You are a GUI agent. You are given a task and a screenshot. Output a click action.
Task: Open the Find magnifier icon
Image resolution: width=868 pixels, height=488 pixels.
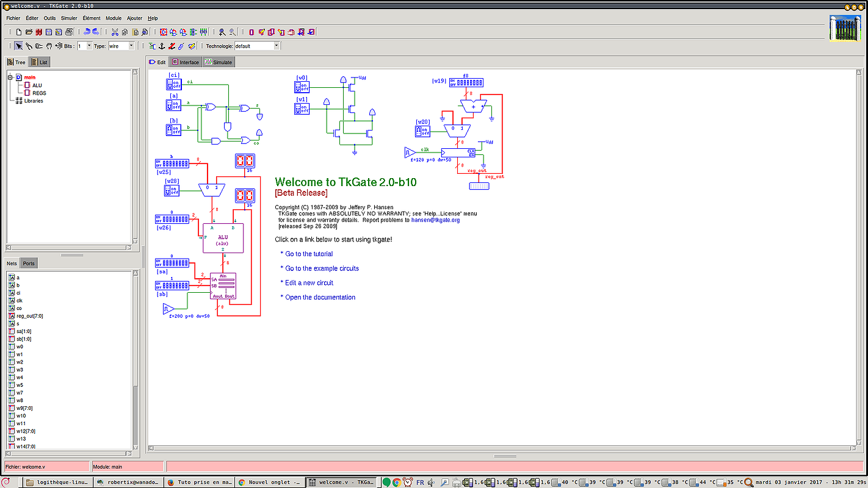144,32
